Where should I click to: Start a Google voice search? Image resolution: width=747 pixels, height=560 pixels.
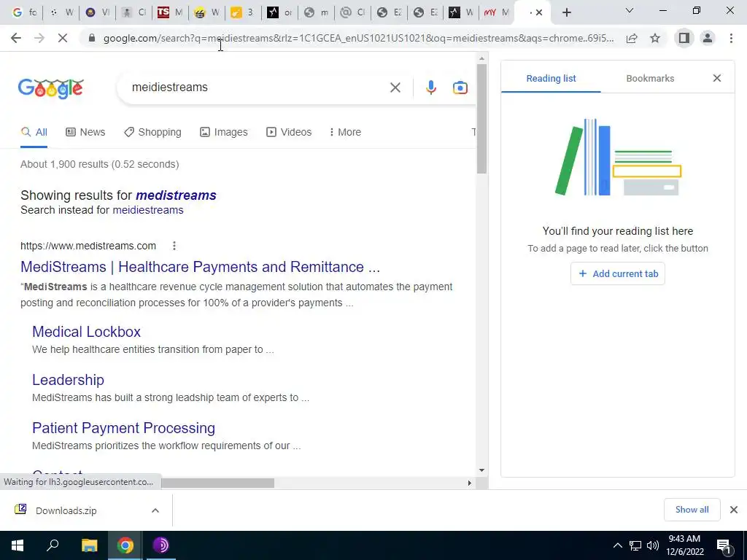430,87
